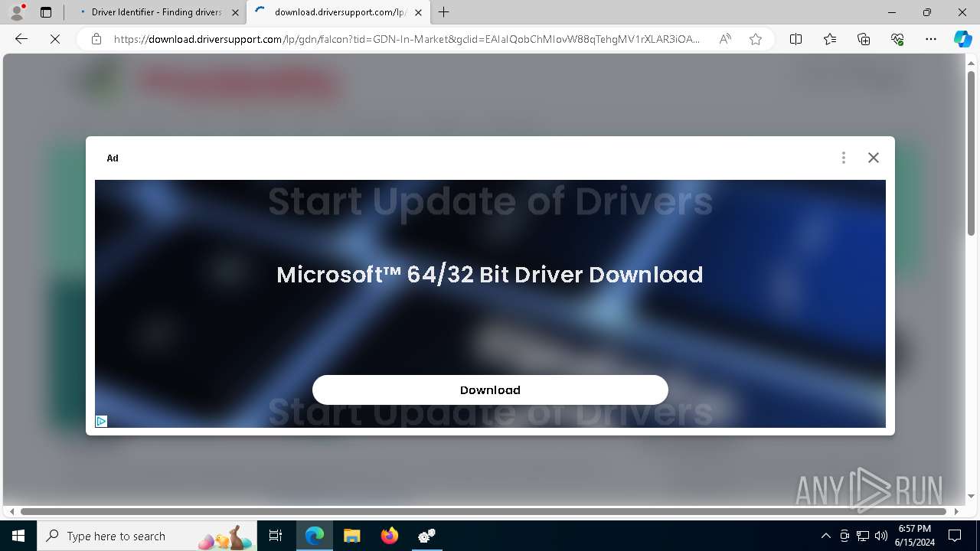Close the Driver Identifier tab
The width and height of the screenshot is (980, 551).
[x=235, y=12]
